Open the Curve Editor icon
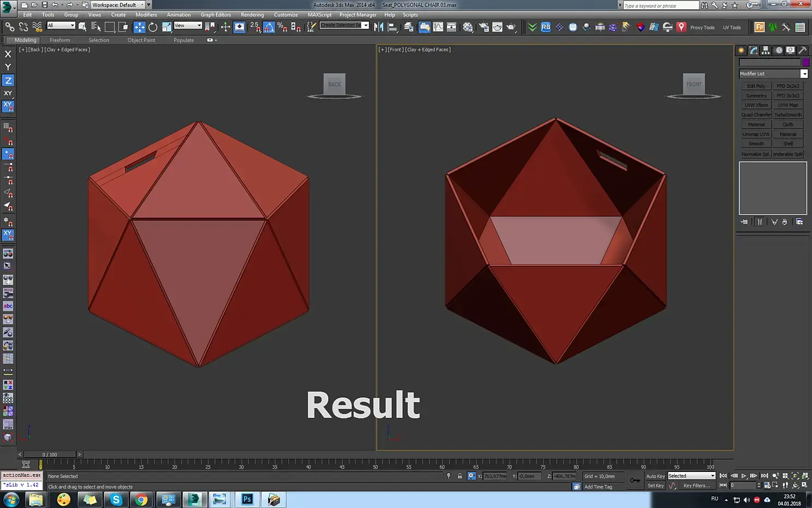This screenshot has height=508, width=812. point(438,27)
